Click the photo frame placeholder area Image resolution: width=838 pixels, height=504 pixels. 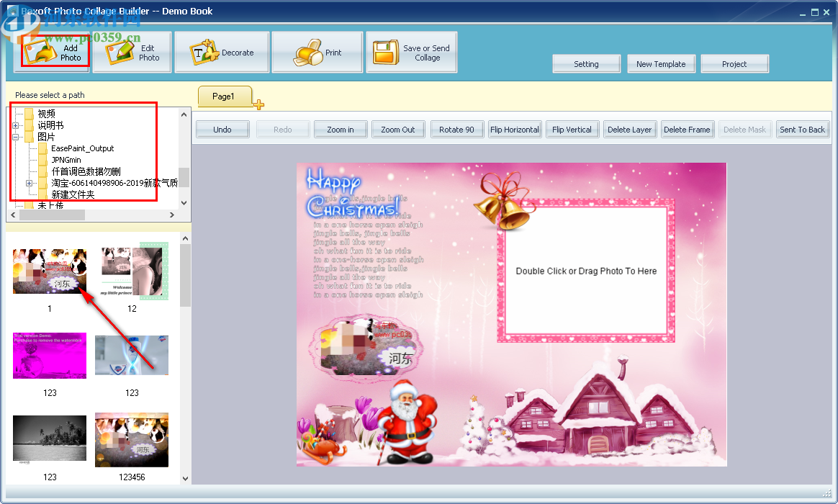click(x=586, y=271)
